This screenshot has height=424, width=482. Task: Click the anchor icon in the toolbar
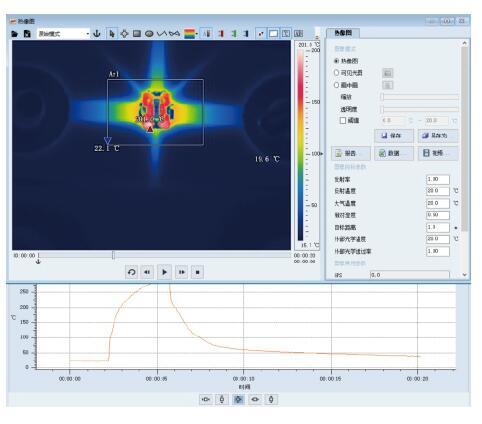click(97, 34)
